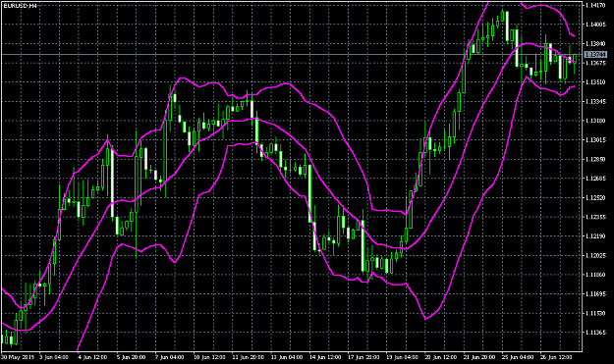Click the 1.12025 price axis label
Viewport: 614px width, 364px height.
(595, 256)
